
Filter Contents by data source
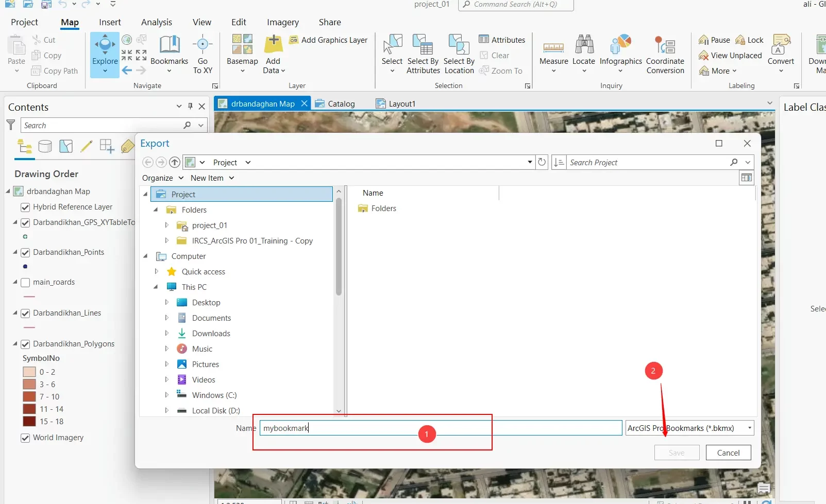click(x=45, y=146)
